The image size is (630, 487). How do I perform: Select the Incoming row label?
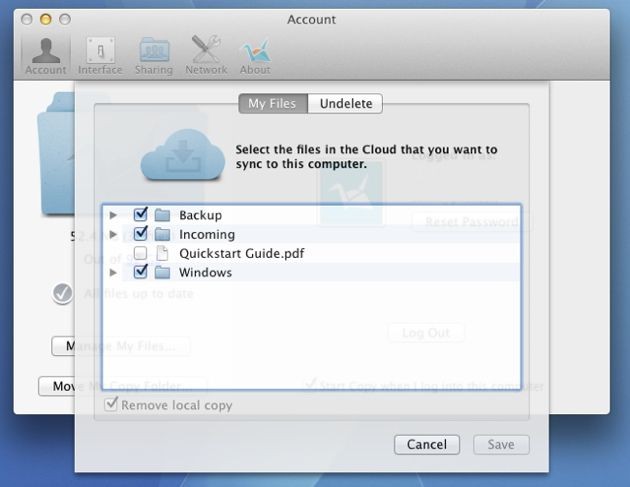(207, 234)
